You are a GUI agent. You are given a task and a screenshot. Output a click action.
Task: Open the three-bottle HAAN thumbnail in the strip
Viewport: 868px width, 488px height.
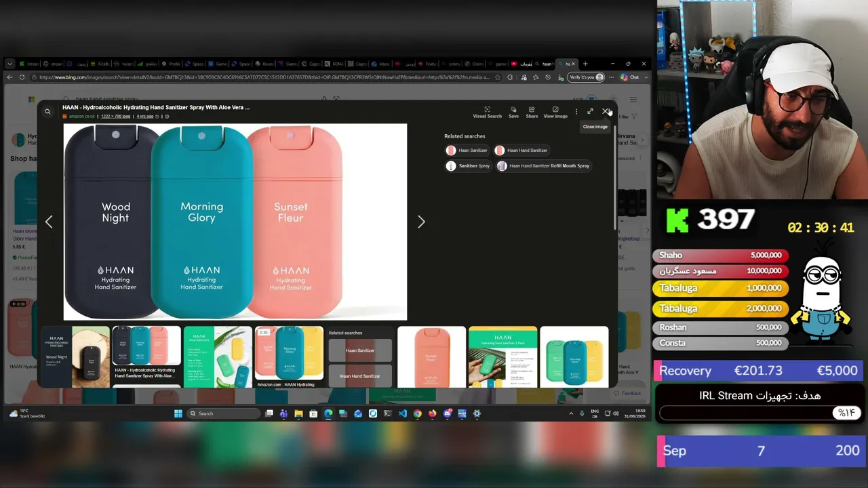[x=146, y=346]
